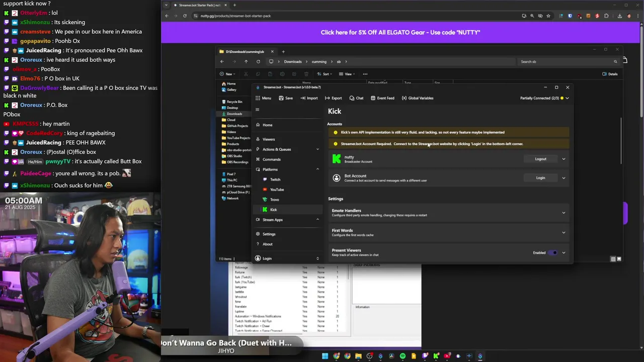Go to Home in Streamer.bot sidebar
Screen dimensions: 644x362
(287, 125)
